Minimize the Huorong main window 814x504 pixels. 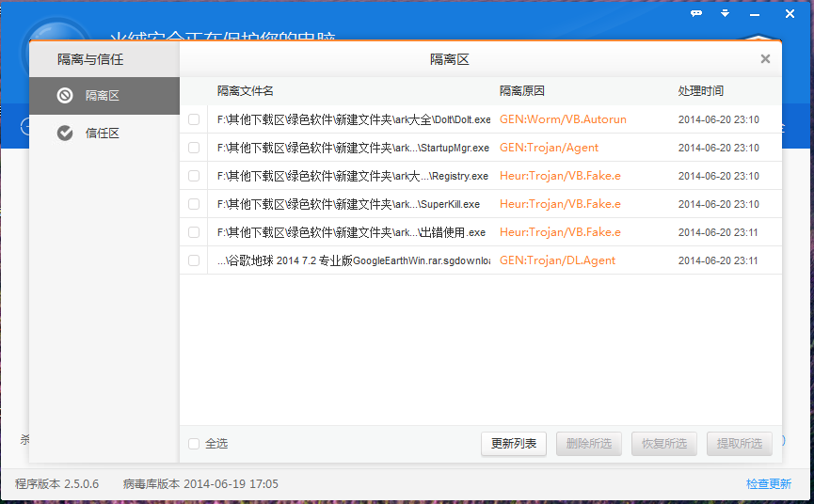[x=755, y=14]
